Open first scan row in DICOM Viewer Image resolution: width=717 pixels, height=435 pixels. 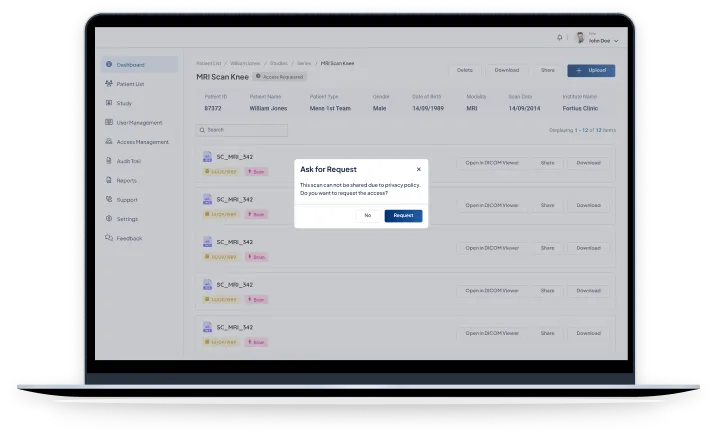point(492,163)
